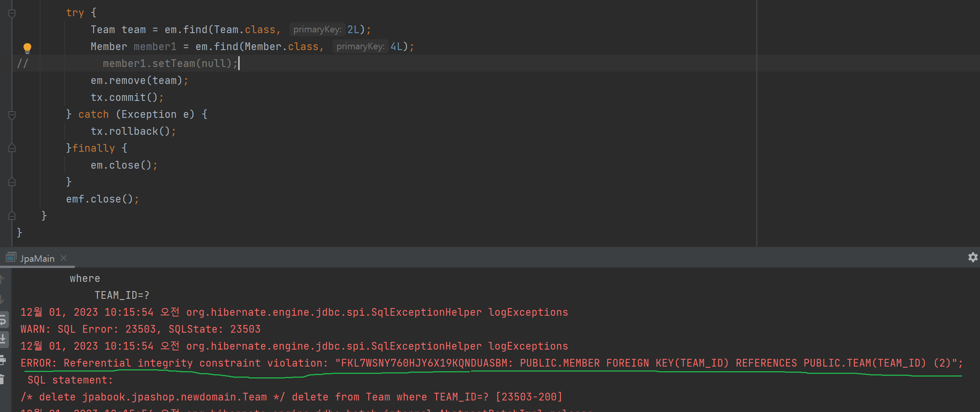Click the 'finally' keyword
This screenshot has width=980, height=412.
[x=94, y=148]
